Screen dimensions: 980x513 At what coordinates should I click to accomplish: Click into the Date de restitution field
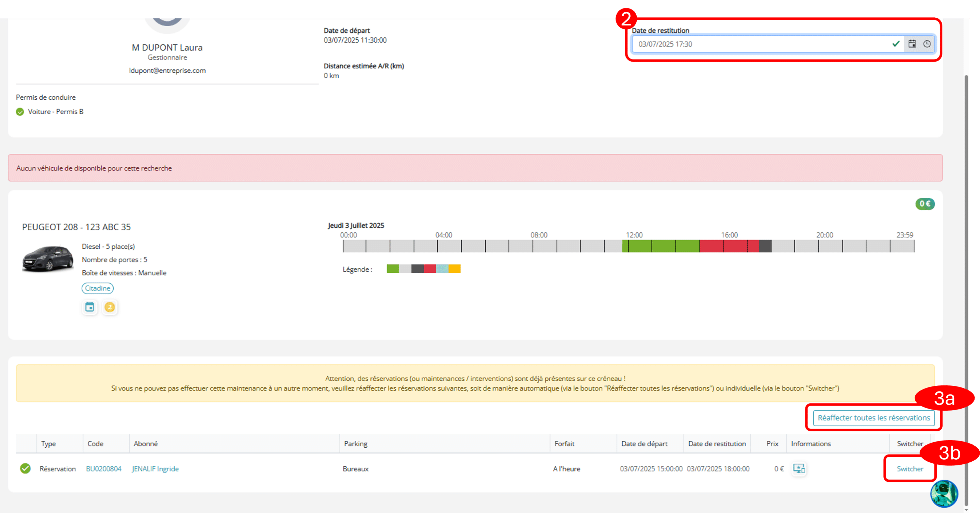click(761, 44)
